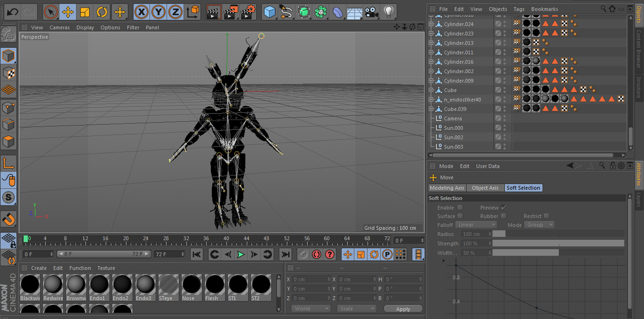Click Render to Picture Viewer icon
The height and width of the screenshot is (319, 644).
click(x=231, y=12)
